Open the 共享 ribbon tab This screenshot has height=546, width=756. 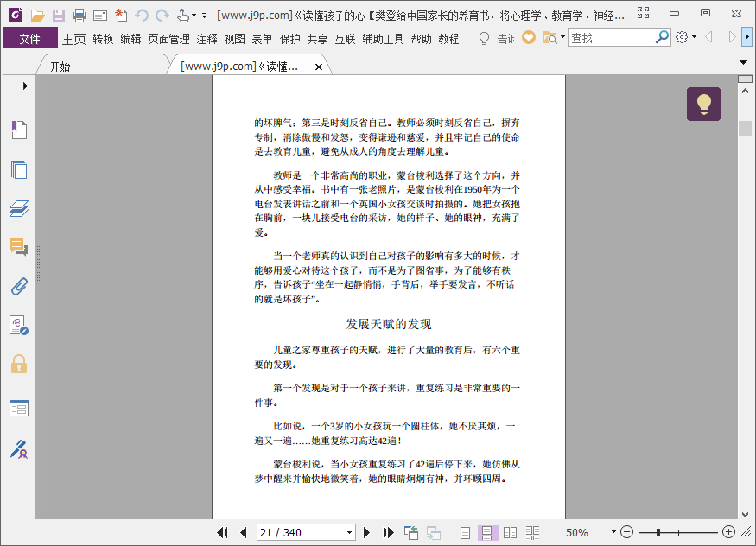[x=318, y=39]
